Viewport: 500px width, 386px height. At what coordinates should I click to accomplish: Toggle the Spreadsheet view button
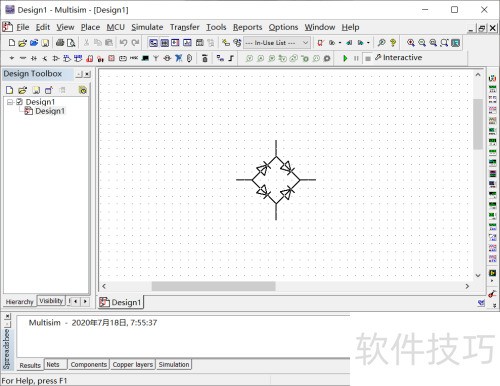[165, 43]
